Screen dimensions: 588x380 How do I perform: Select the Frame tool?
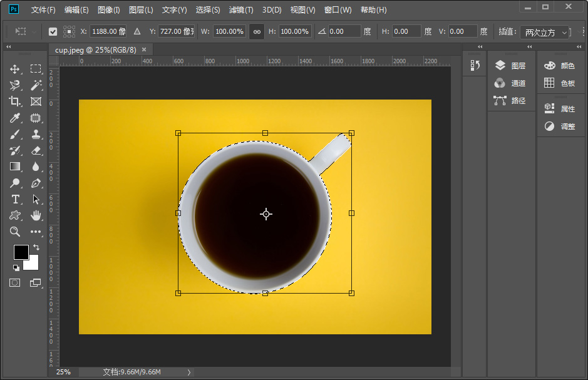[36, 101]
